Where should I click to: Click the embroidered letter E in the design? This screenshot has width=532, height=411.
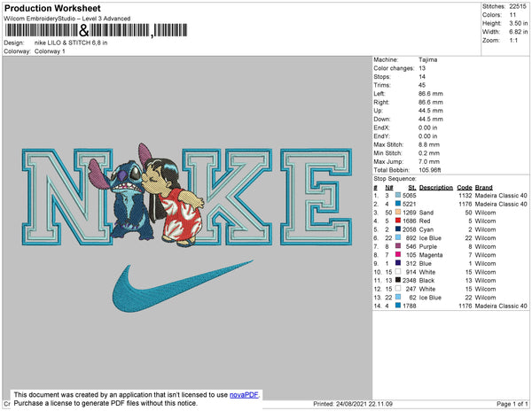(x=317, y=197)
